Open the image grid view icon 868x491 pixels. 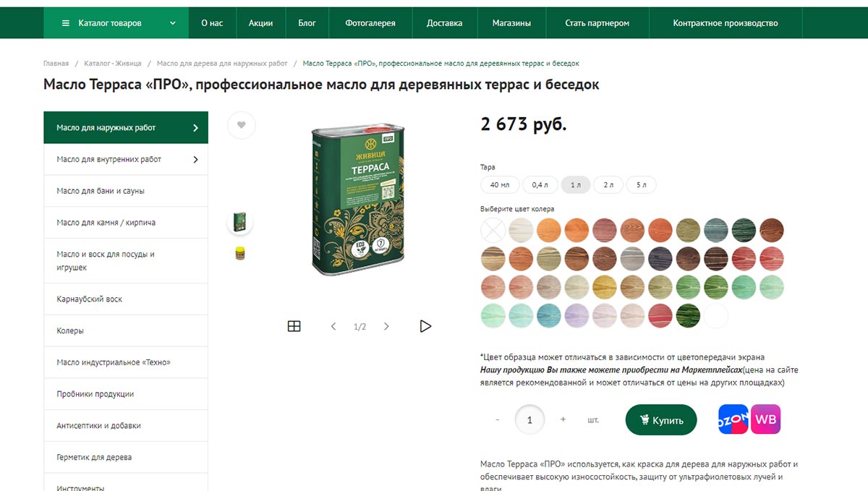point(294,326)
